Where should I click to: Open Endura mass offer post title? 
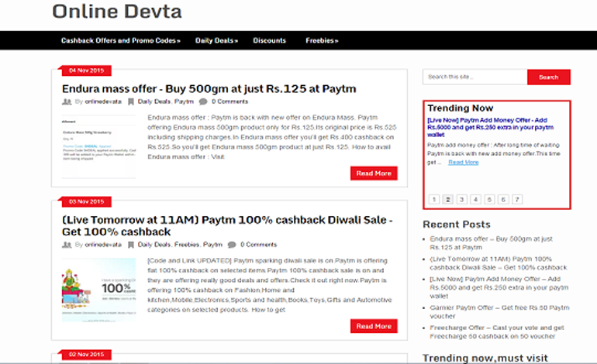click(x=209, y=88)
